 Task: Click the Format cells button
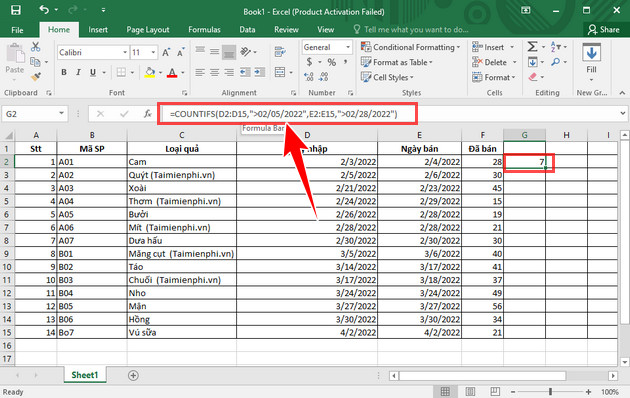[494, 77]
